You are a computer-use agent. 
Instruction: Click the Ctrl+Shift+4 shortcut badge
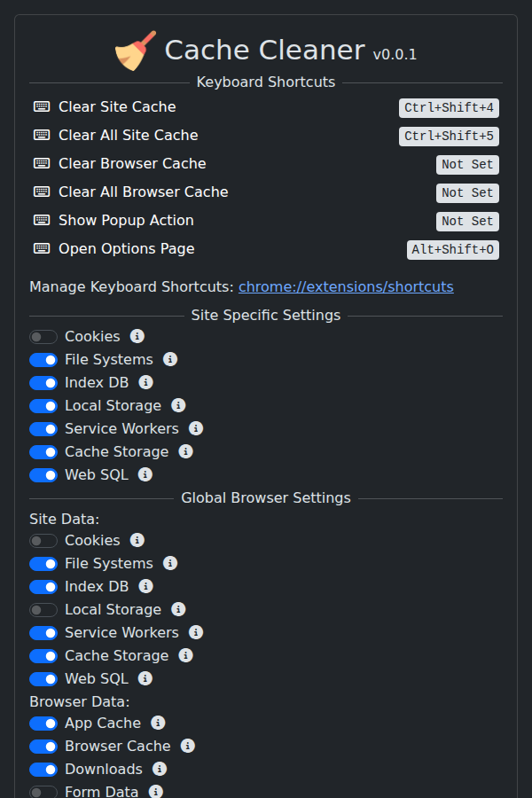pos(449,107)
